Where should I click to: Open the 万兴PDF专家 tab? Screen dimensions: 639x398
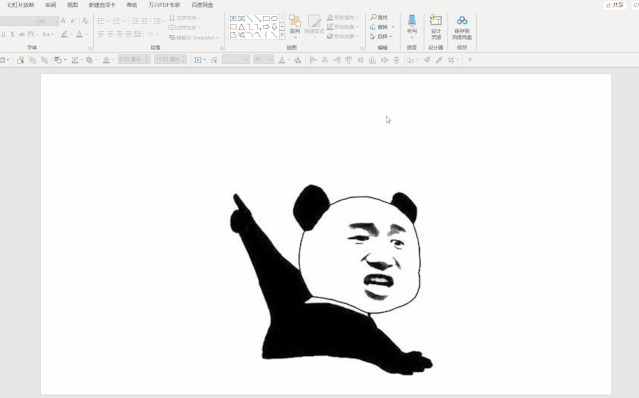click(x=164, y=5)
